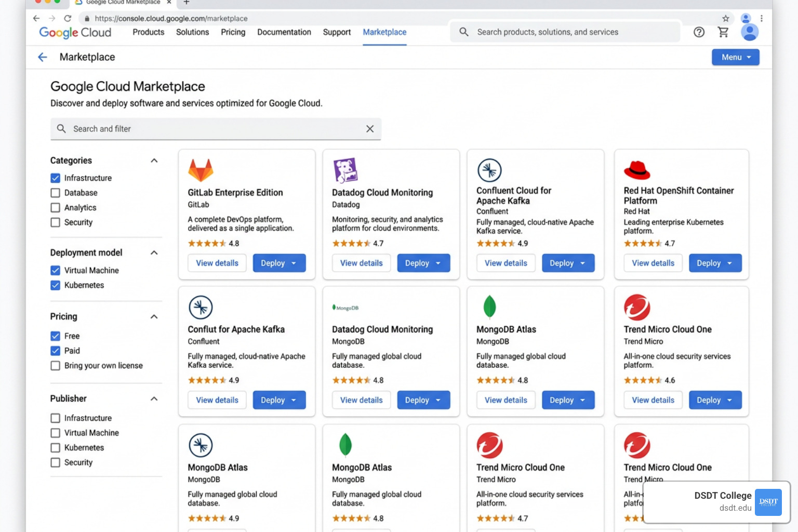Open the browser profile icon
The height and width of the screenshot is (532, 798).
(x=746, y=18)
